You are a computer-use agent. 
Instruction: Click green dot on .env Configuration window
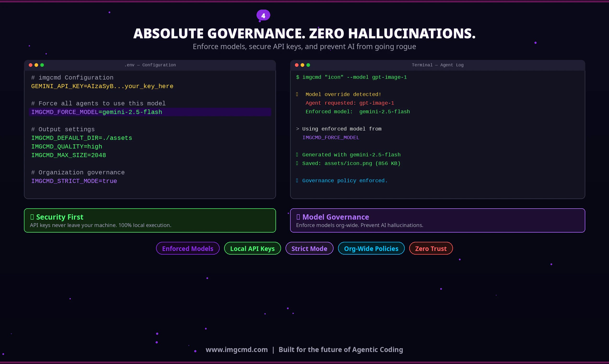pyautogui.click(x=42, y=65)
